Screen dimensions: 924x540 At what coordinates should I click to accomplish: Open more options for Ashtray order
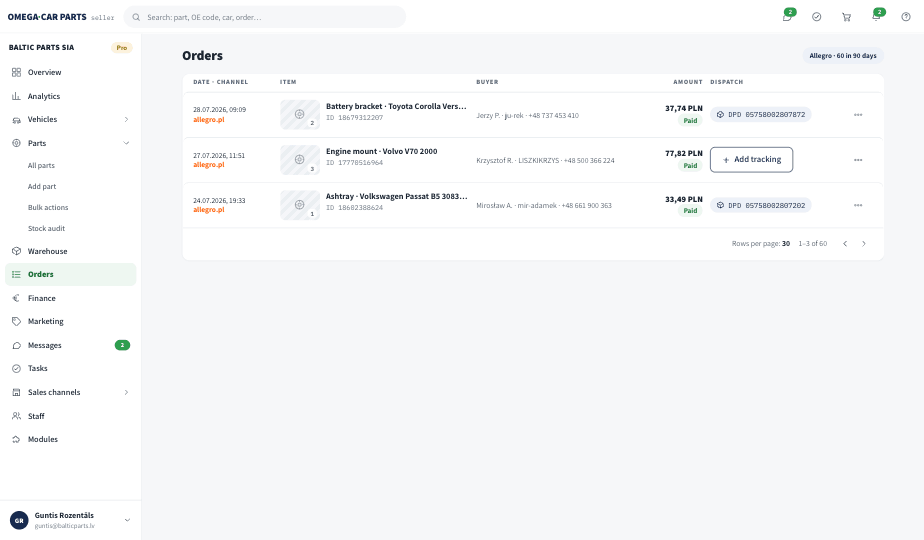tap(858, 205)
